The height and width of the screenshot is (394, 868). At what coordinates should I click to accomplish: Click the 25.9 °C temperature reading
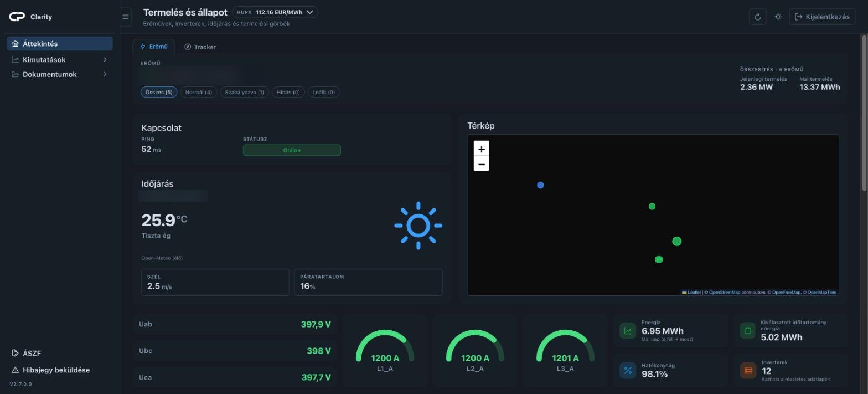(x=164, y=221)
